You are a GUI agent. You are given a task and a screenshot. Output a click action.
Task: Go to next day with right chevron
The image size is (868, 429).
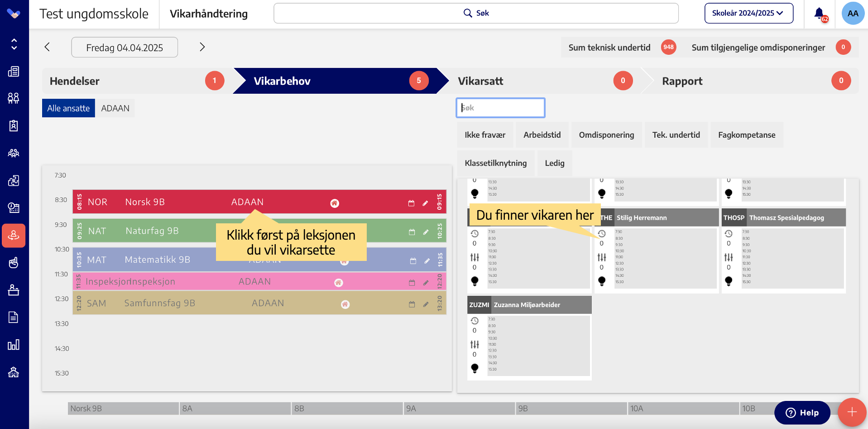point(202,47)
